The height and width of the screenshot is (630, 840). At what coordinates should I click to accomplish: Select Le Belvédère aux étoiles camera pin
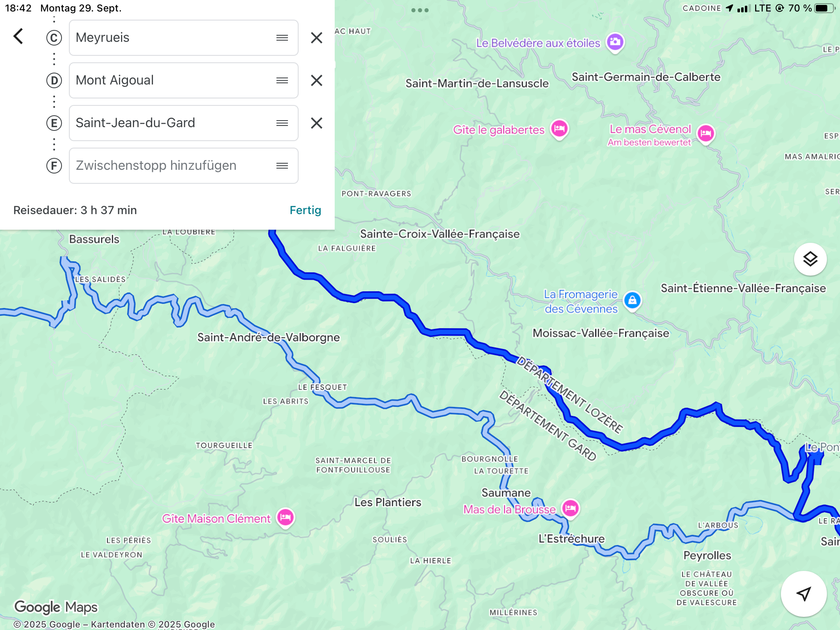[615, 42]
